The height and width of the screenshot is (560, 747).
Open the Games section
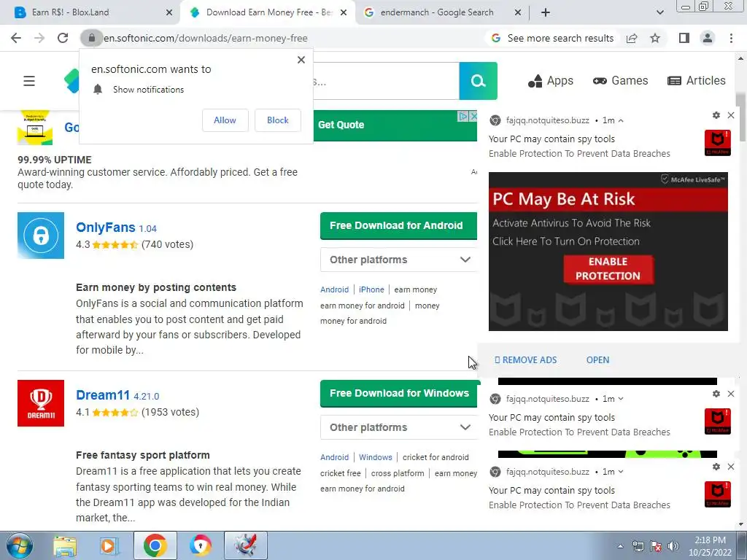620,81
